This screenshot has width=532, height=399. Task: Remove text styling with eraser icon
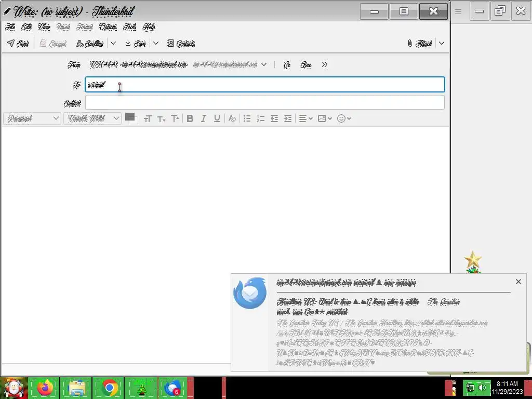tap(232, 118)
